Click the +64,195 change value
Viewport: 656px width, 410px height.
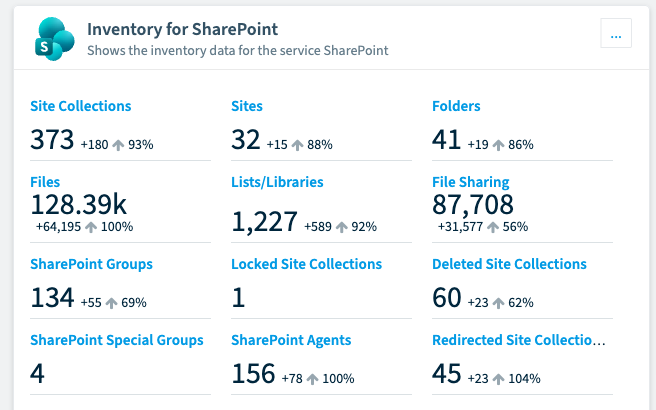(59, 227)
